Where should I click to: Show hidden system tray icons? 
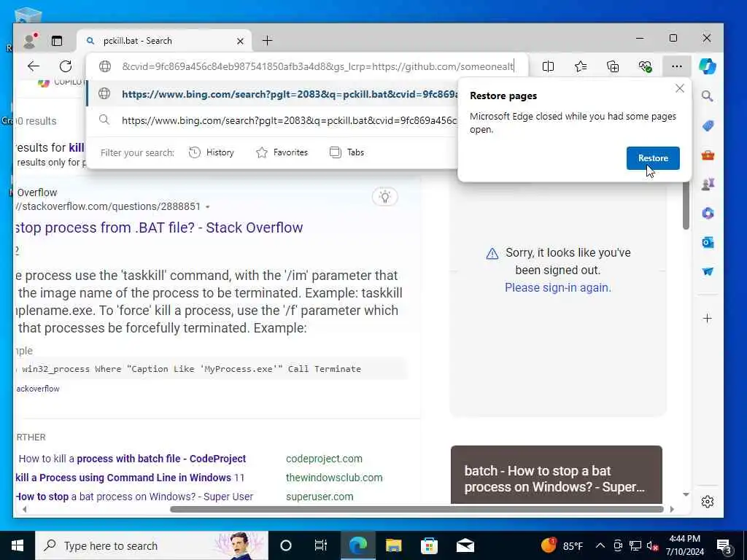[600, 545]
